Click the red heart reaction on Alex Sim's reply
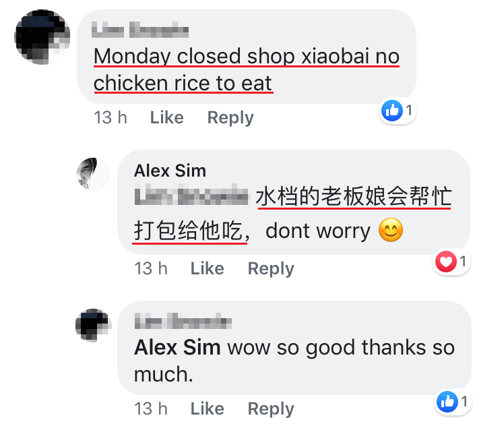The image size is (504, 424). click(446, 262)
